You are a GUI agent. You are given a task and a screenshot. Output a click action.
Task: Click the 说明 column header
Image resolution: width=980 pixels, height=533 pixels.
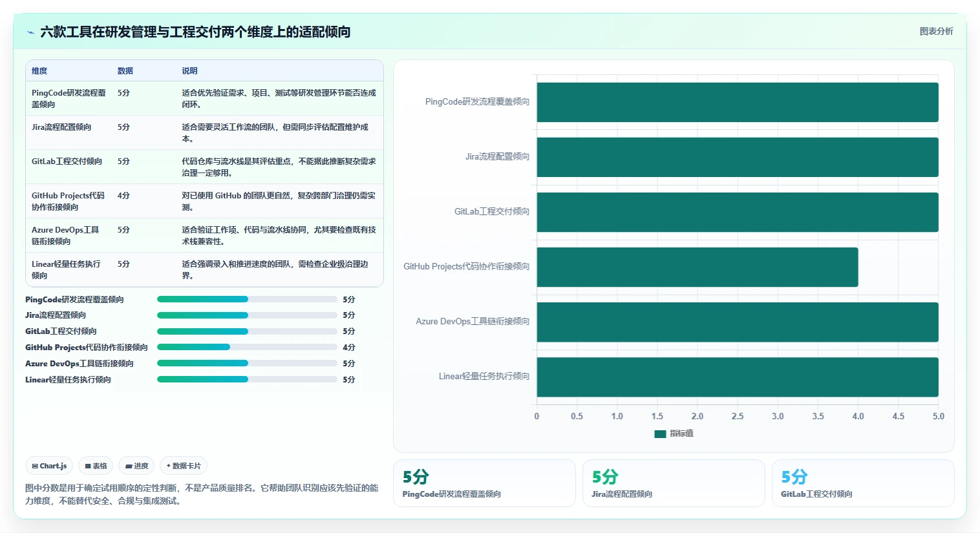click(x=189, y=71)
